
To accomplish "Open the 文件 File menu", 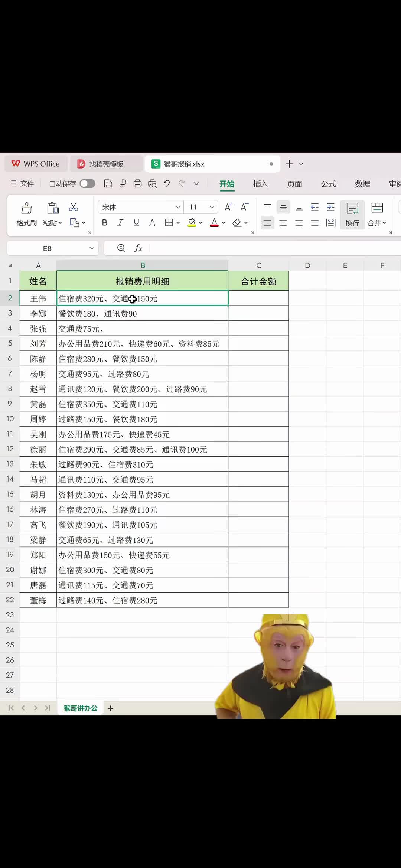I will click(23, 183).
